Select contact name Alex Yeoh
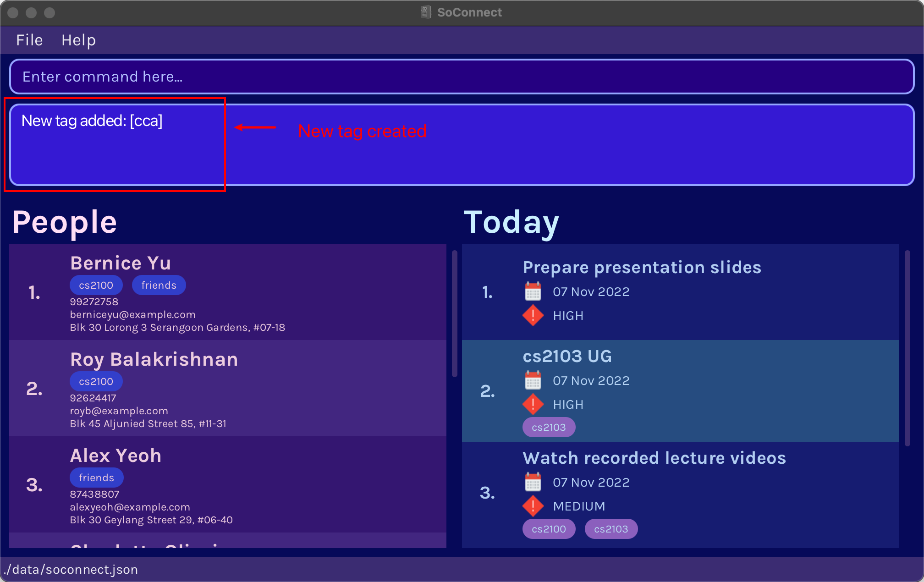 click(x=115, y=456)
